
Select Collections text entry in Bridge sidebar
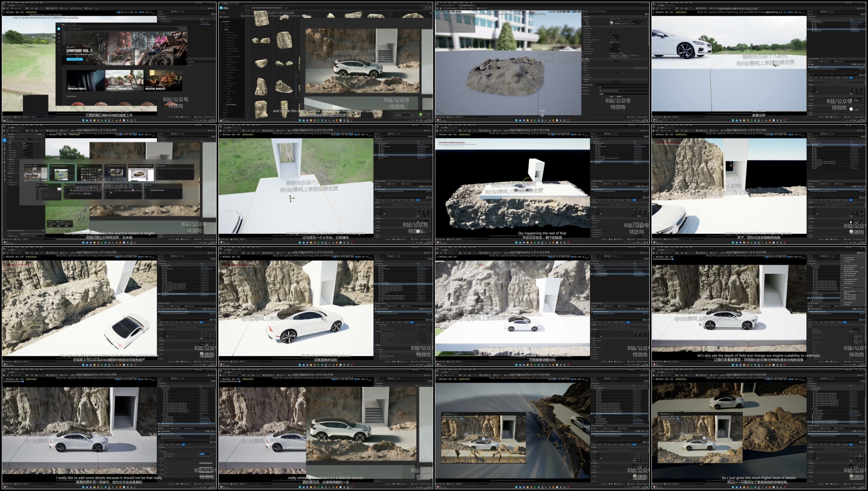click(225, 17)
